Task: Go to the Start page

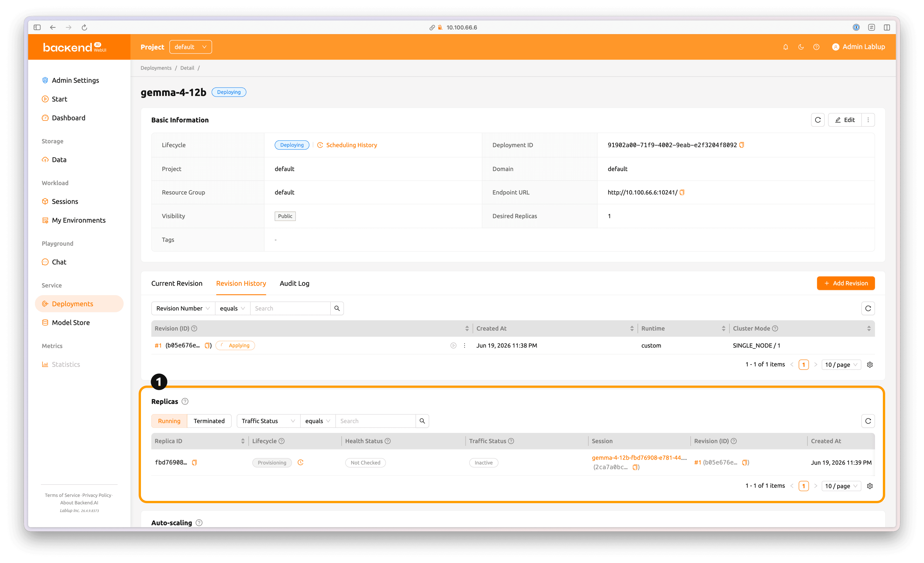Action: pos(59,99)
